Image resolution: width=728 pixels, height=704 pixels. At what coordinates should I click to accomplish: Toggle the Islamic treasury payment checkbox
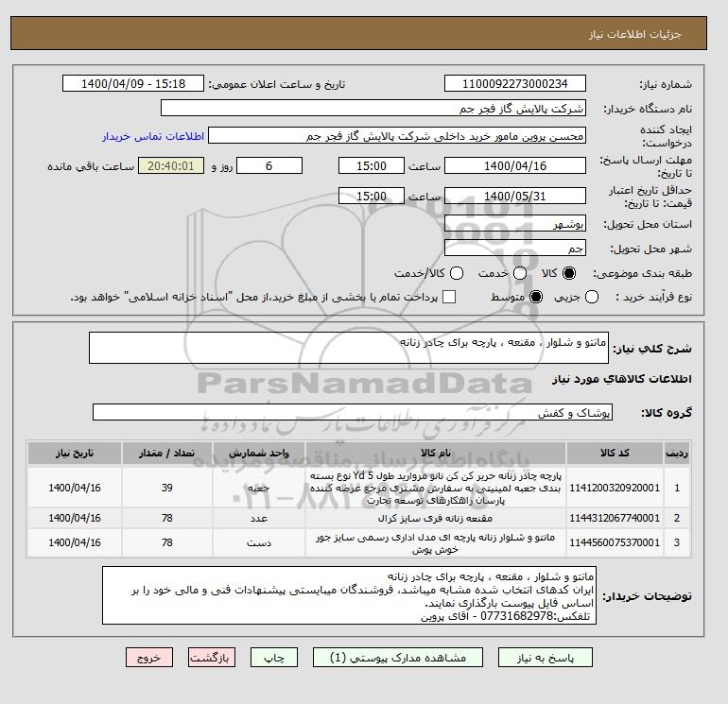(x=449, y=297)
